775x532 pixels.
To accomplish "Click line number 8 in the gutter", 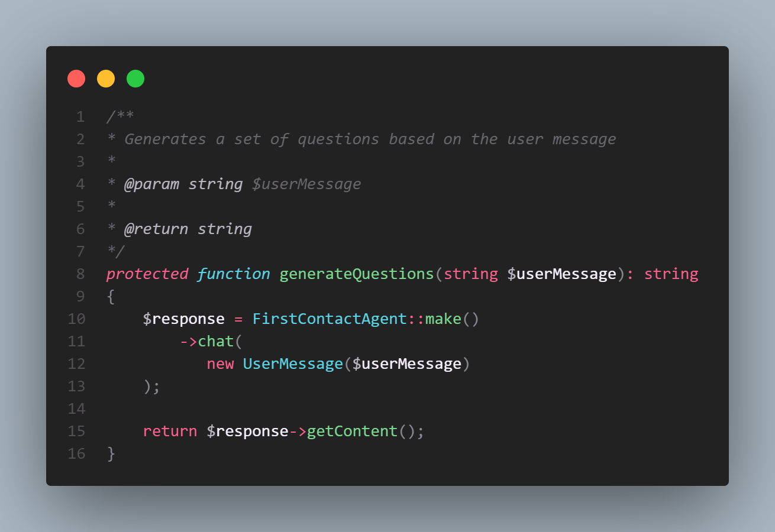I will coord(80,274).
